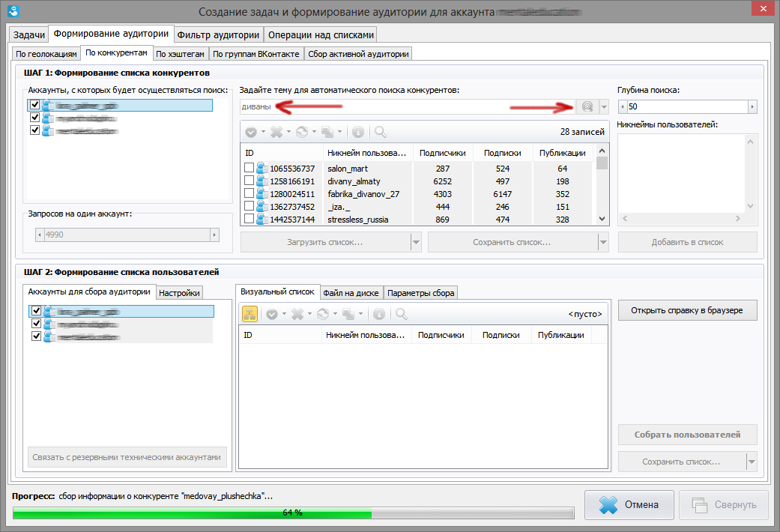Image resolution: width=780 pixels, height=532 pixels.
Task: Click user icon of row 1258166191
Action: 262,181
